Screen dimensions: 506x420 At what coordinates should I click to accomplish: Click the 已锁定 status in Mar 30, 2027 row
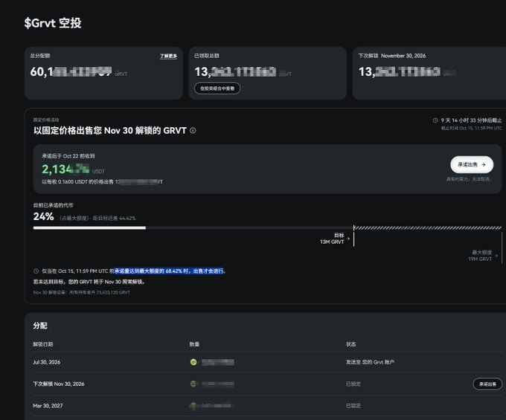[353, 406]
